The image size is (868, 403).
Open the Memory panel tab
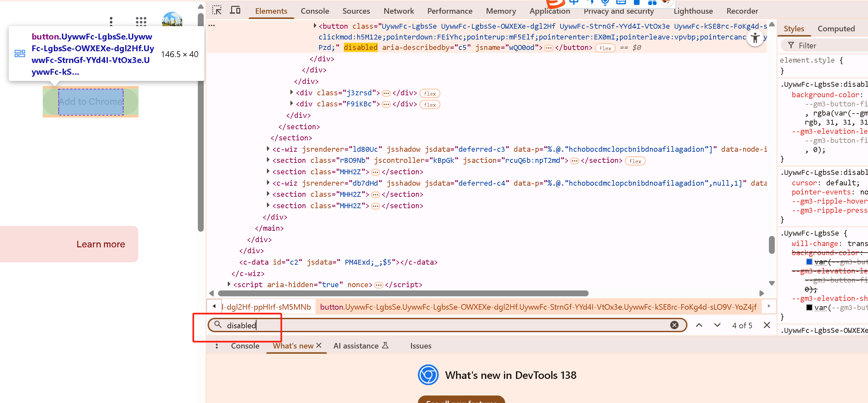501,11
